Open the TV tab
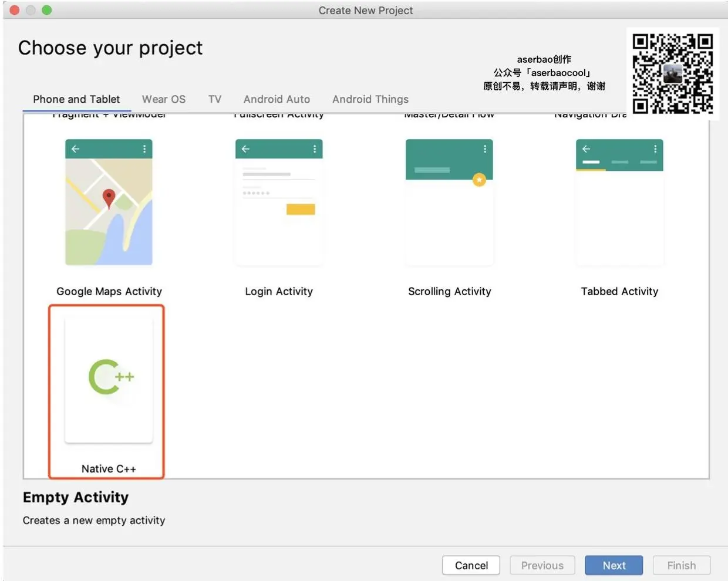 click(215, 99)
